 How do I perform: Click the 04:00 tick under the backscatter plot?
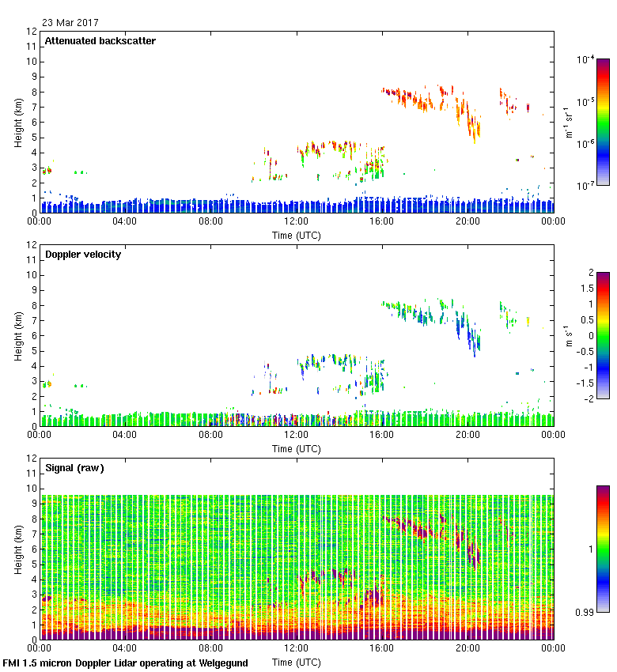click(x=125, y=222)
